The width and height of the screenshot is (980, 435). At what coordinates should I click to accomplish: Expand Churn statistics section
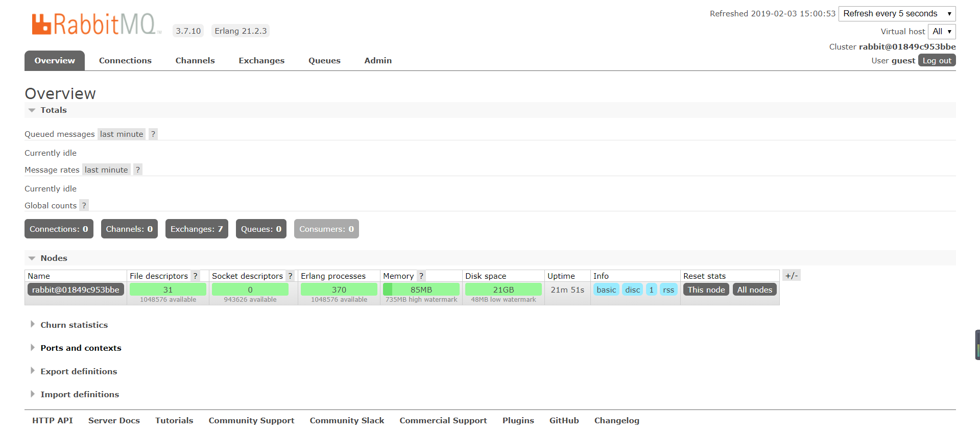click(74, 325)
